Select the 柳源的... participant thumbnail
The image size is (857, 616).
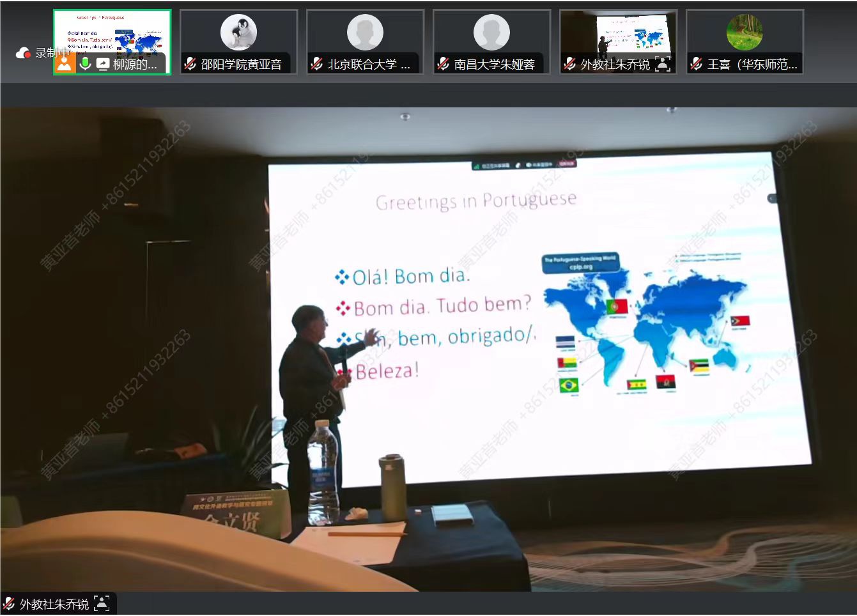click(x=112, y=42)
